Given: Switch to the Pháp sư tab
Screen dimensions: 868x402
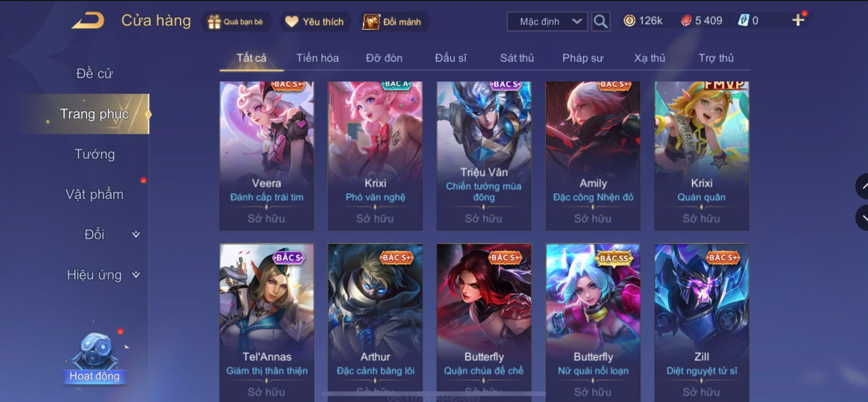Looking at the screenshot, I should click(583, 58).
